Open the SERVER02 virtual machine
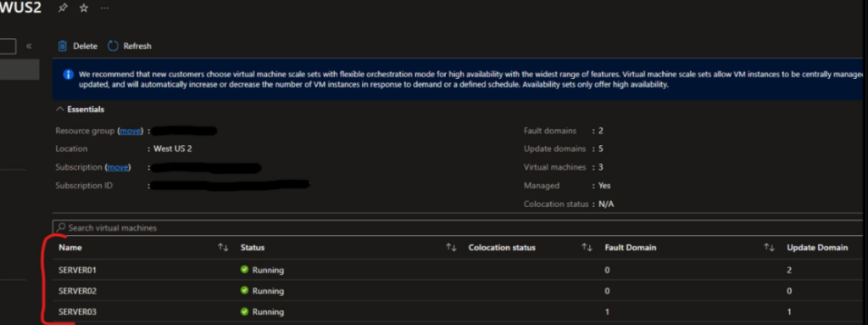Image resolution: width=868 pixels, height=325 pixels. coord(78,290)
